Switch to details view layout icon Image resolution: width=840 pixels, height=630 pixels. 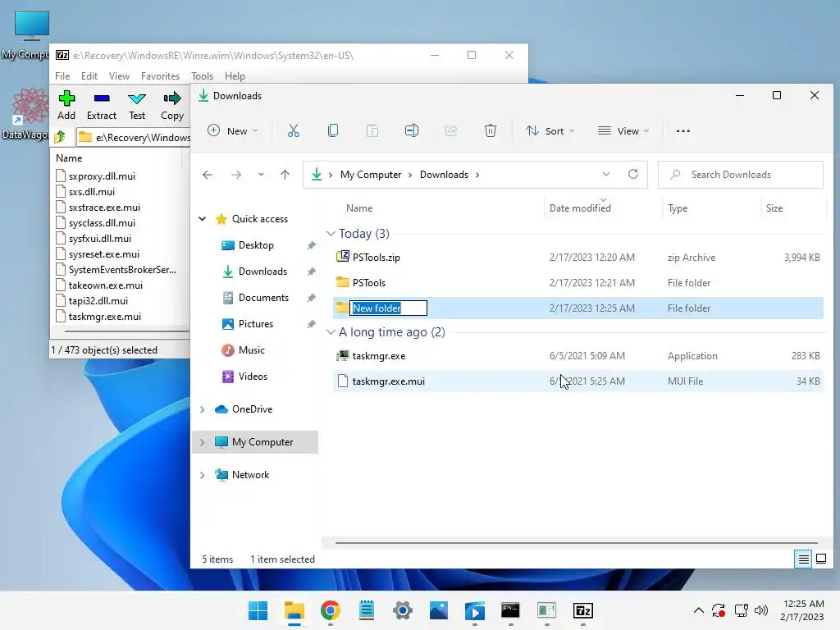(804, 559)
